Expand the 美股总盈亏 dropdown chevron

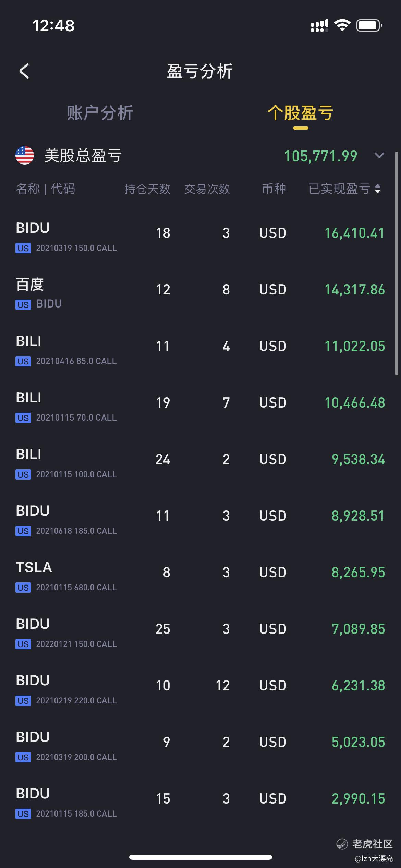(379, 156)
